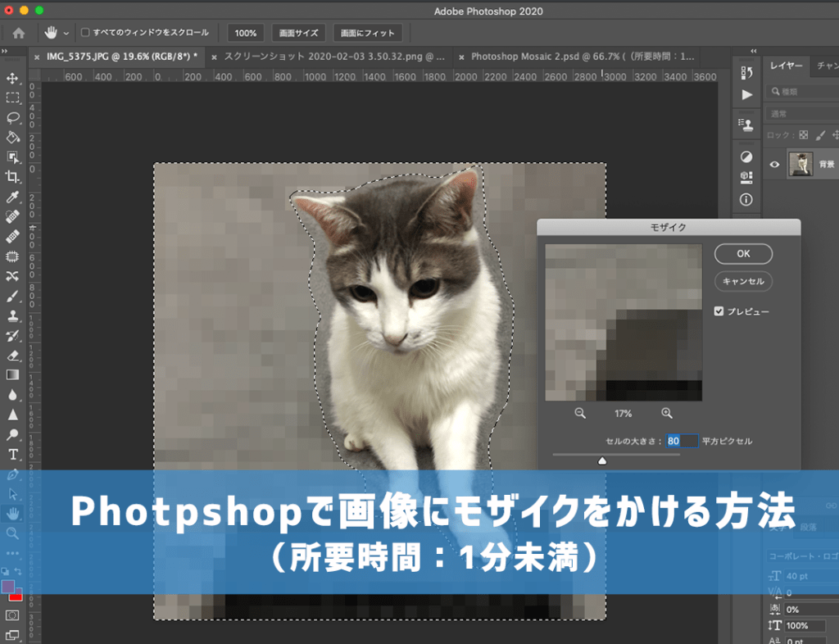Click the 画面にフィット button
This screenshot has width=839, height=644.
(368, 33)
